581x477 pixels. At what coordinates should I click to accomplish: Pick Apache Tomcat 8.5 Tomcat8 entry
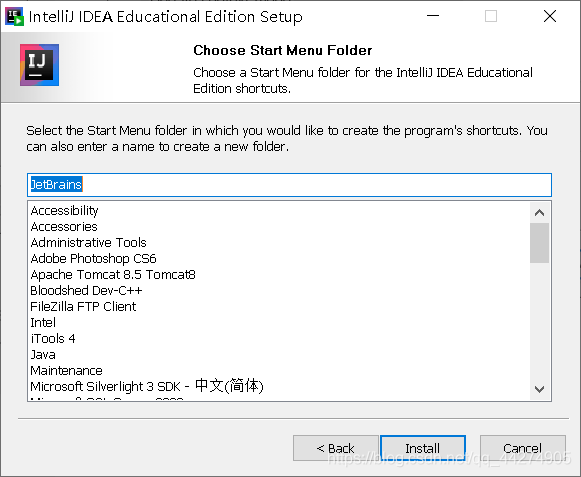pyautogui.click(x=113, y=275)
